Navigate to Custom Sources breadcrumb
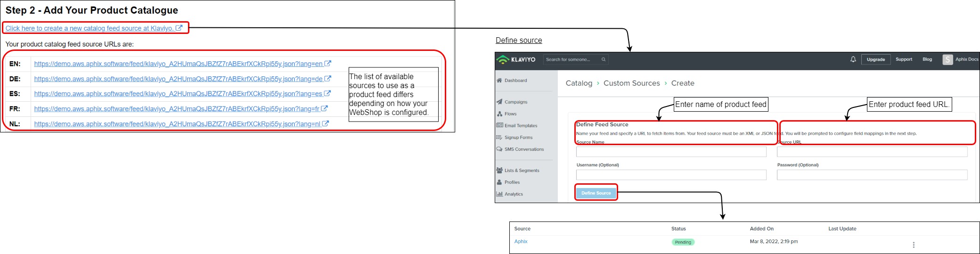Image resolution: width=980 pixels, height=254 pixels. pyautogui.click(x=631, y=83)
